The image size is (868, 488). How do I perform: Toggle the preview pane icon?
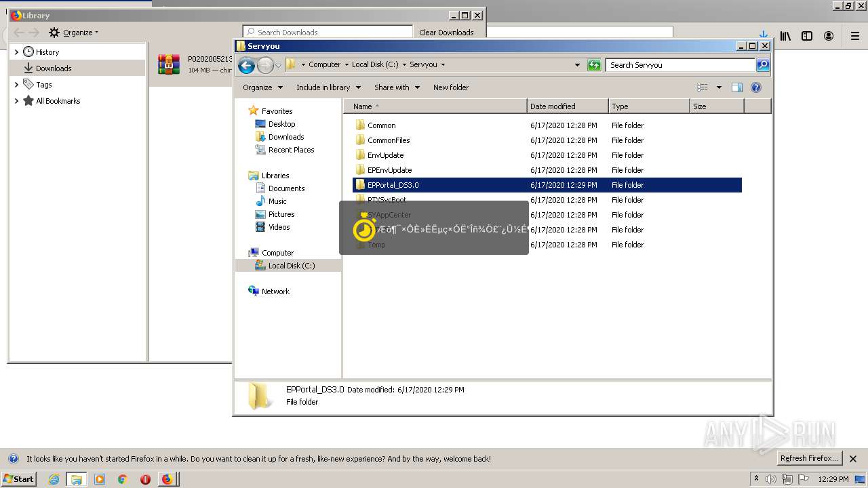pyautogui.click(x=737, y=87)
